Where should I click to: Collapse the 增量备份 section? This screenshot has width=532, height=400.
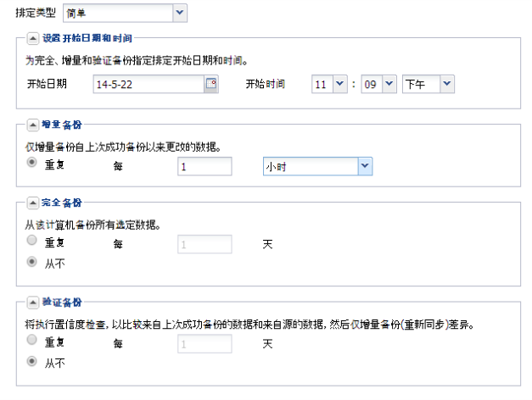click(32, 125)
